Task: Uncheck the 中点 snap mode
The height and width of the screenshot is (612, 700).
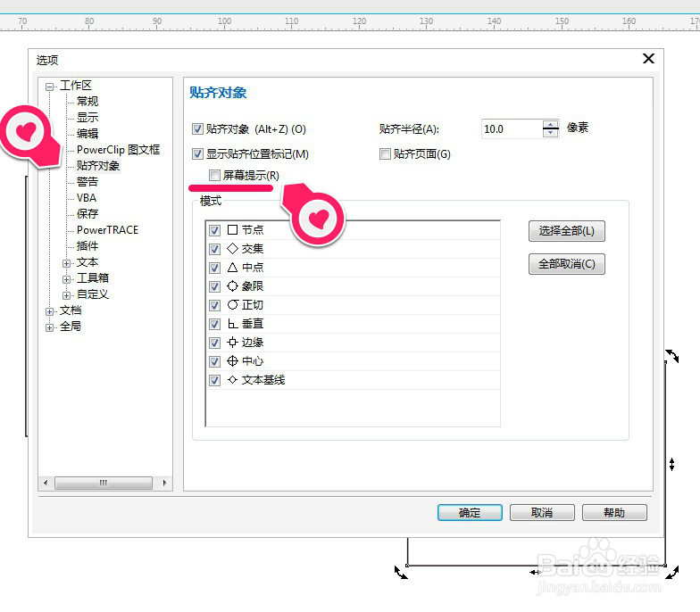Action: (x=214, y=268)
